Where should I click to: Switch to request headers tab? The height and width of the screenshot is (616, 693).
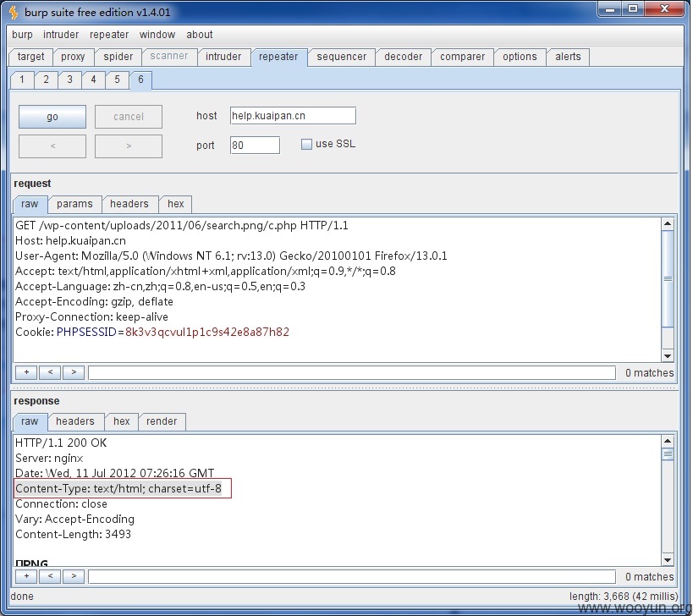tap(129, 204)
